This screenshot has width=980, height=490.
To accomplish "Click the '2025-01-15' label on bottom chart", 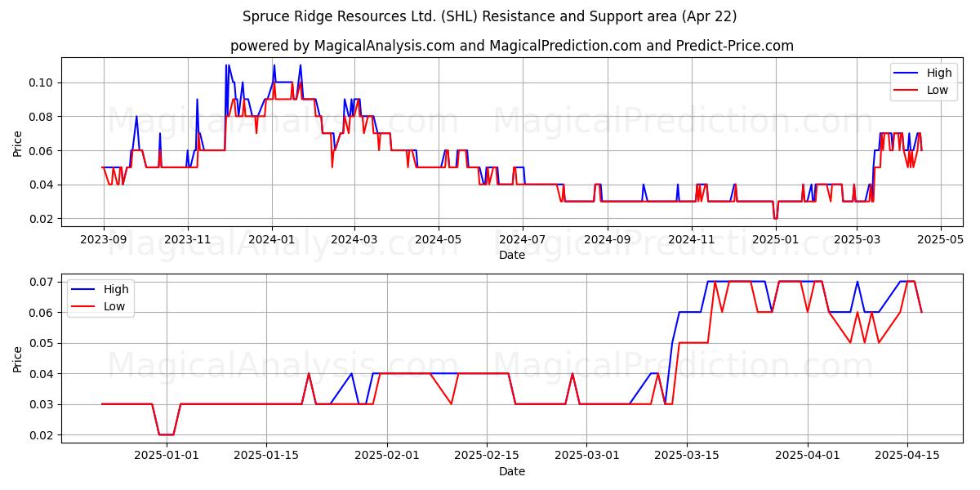I will tap(266, 457).
